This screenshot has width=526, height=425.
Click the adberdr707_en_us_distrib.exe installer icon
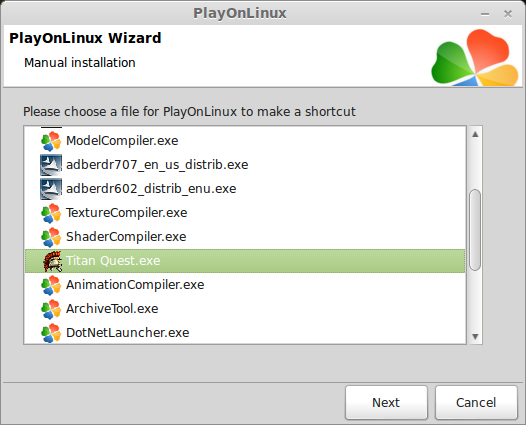(51, 165)
